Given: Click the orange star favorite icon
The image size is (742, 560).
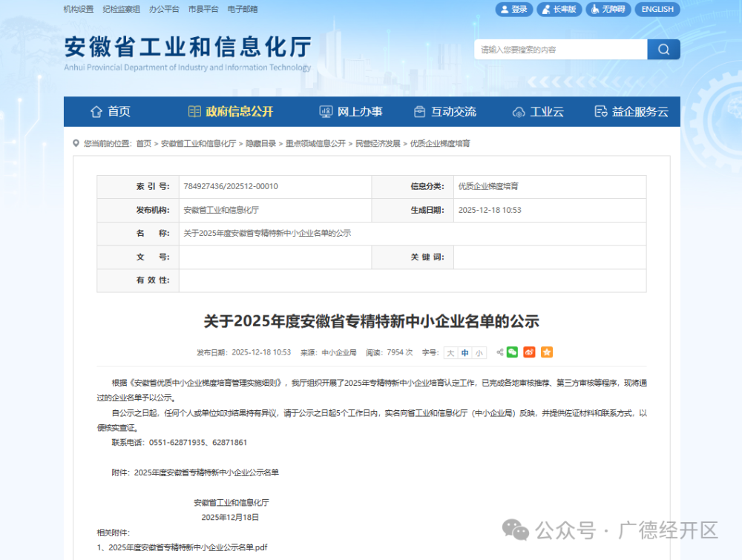Looking at the screenshot, I should point(547,352).
